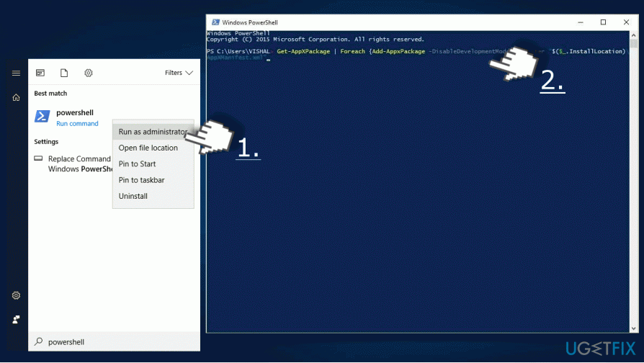
Task: Open the Settings gear in the left sidebar
Action: click(16, 295)
